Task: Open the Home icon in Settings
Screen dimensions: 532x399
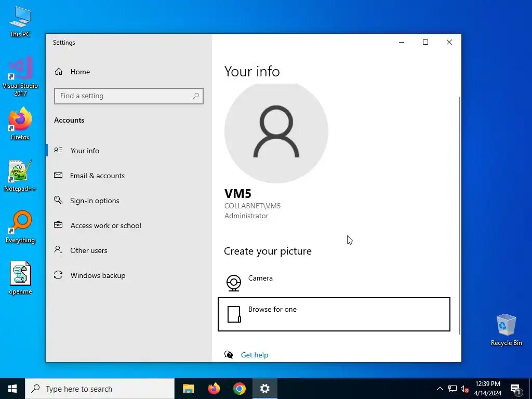Action: point(59,72)
